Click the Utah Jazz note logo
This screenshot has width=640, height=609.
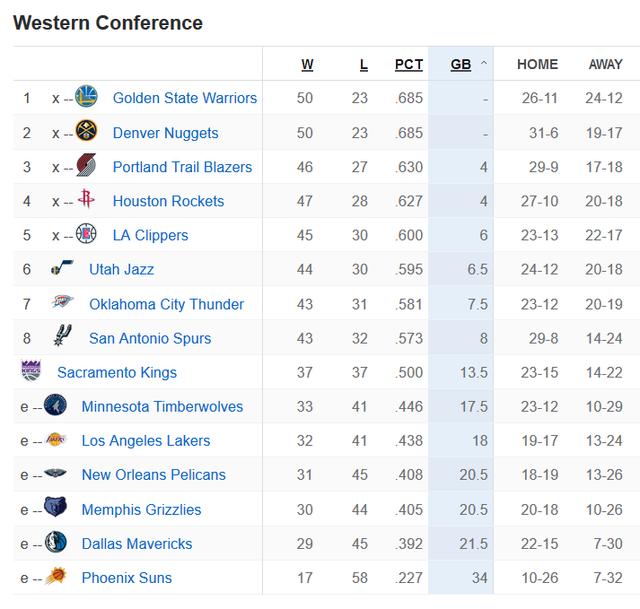[x=62, y=267]
